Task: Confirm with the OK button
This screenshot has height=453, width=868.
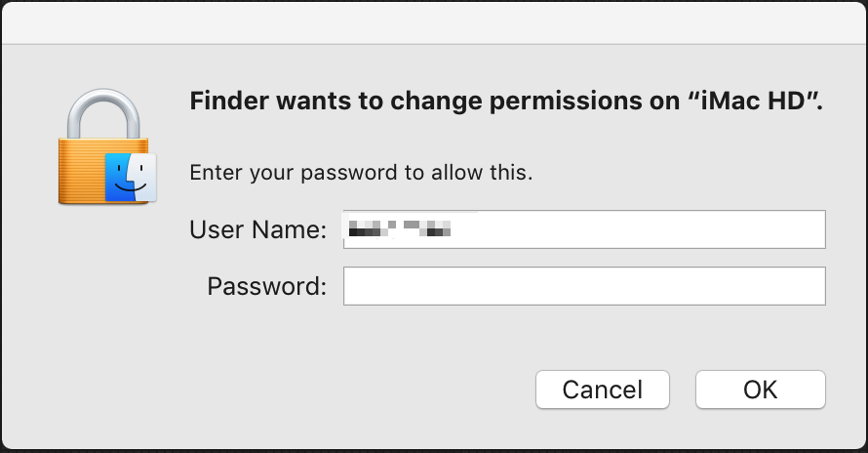Action: 760,390
